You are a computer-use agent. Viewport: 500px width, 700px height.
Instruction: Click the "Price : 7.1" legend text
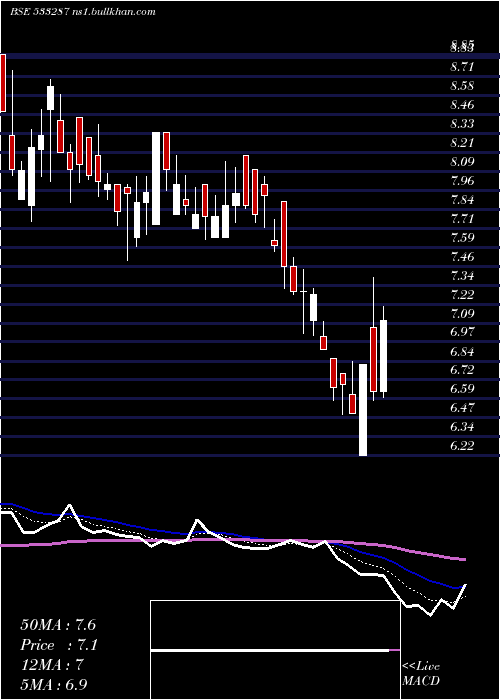(x=59, y=645)
